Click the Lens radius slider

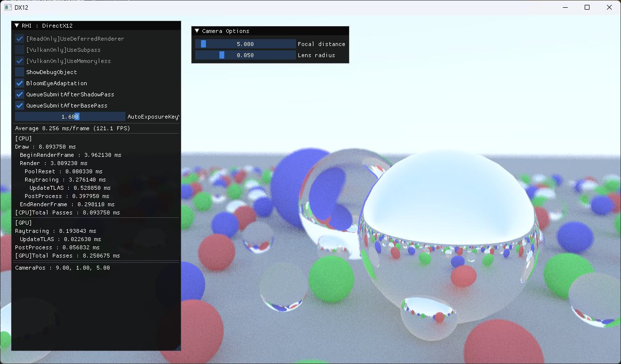click(x=246, y=55)
